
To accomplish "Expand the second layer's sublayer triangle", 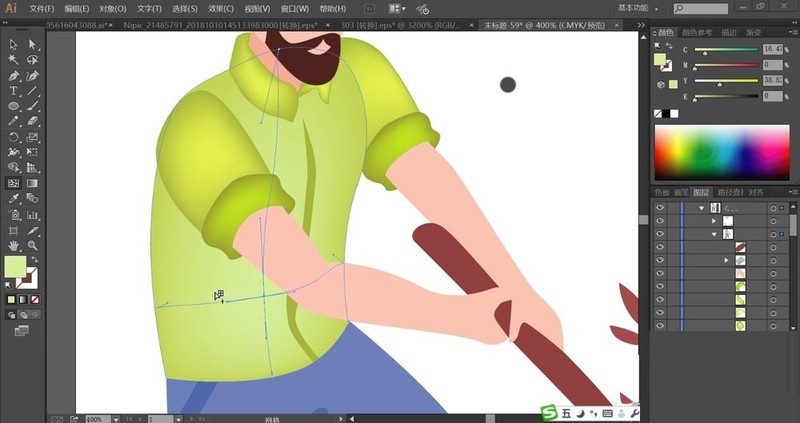I will coord(714,221).
